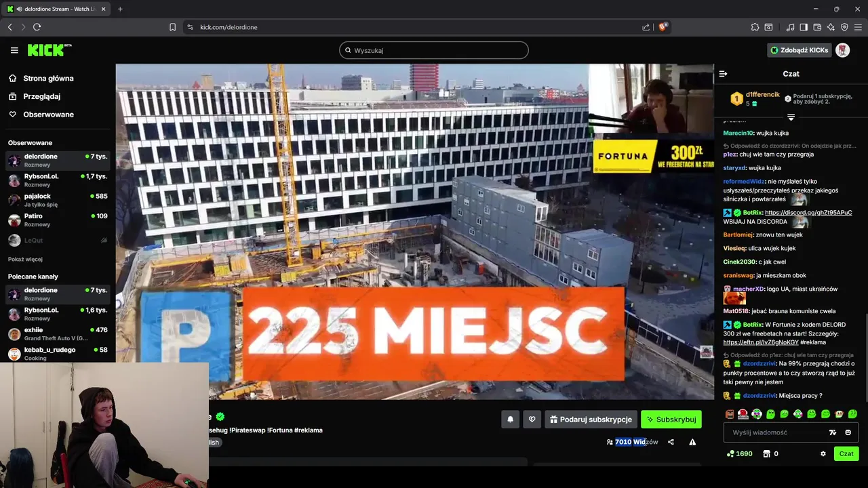
Task: Open RybsonLoL channel under Obserwowane
Action: coord(58,180)
